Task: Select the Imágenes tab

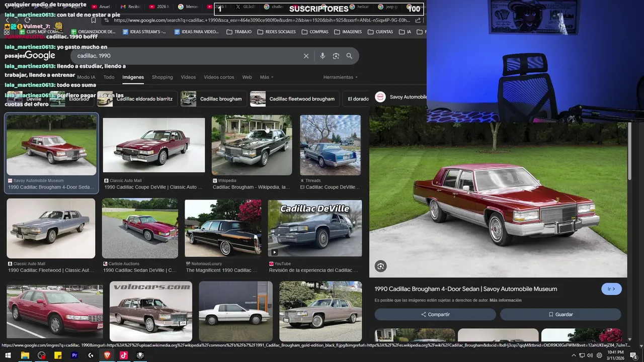Action: (133, 77)
